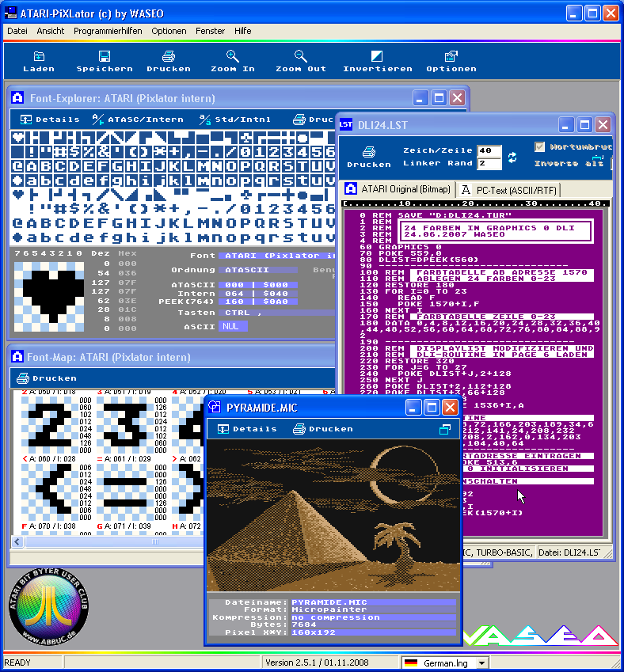The height and width of the screenshot is (672, 624).
Task: Click the NUL ASCII value
Action: (x=233, y=327)
